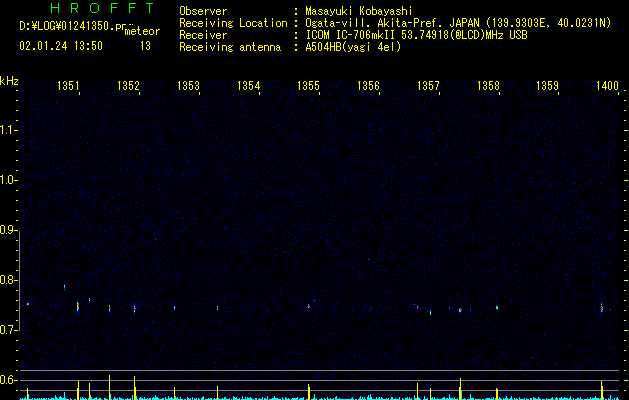Click the meteor echo at the 1355 mark
The image size is (629, 400).
(x=309, y=306)
